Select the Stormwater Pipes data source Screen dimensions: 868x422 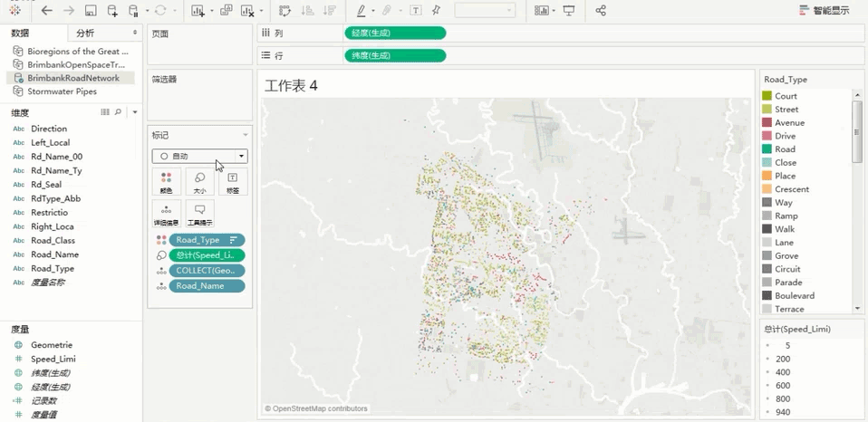click(x=62, y=91)
